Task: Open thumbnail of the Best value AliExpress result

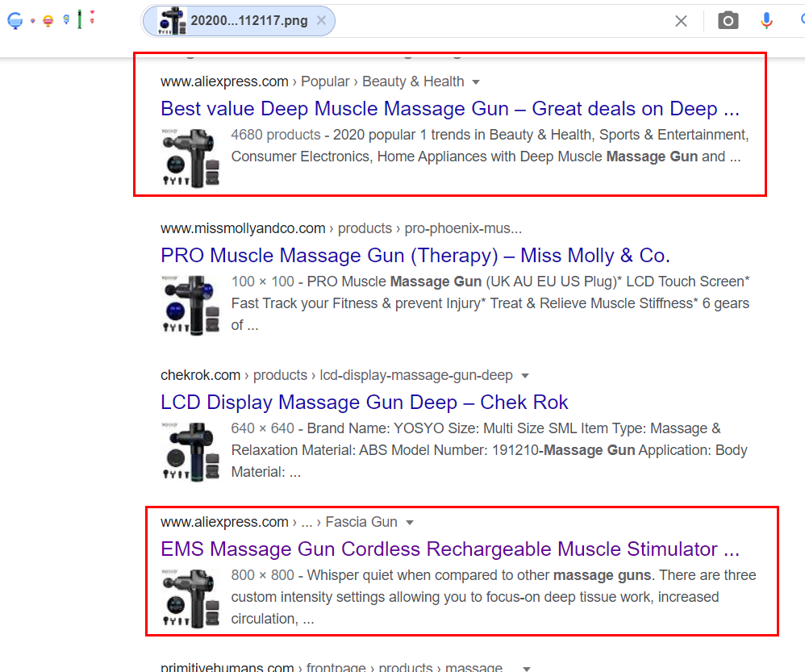Action: [190, 157]
